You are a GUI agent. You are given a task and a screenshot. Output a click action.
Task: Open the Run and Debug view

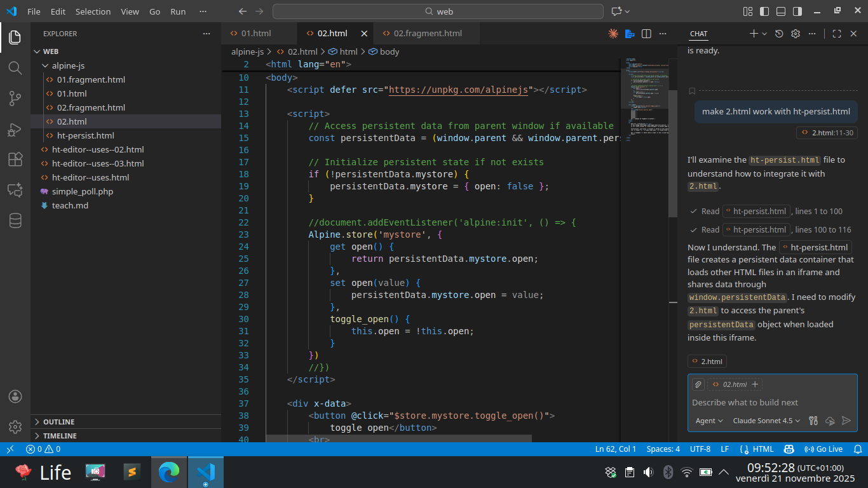pos(15,130)
